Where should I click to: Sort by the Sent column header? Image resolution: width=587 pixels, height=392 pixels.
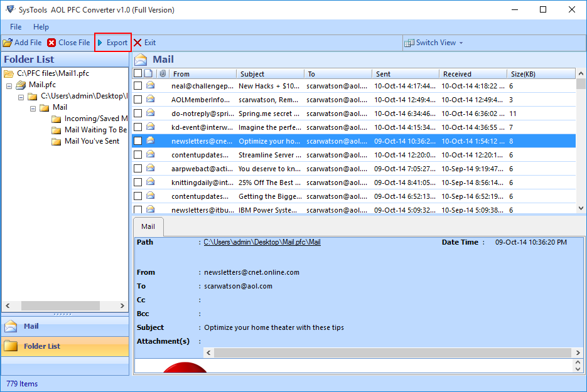(x=406, y=73)
